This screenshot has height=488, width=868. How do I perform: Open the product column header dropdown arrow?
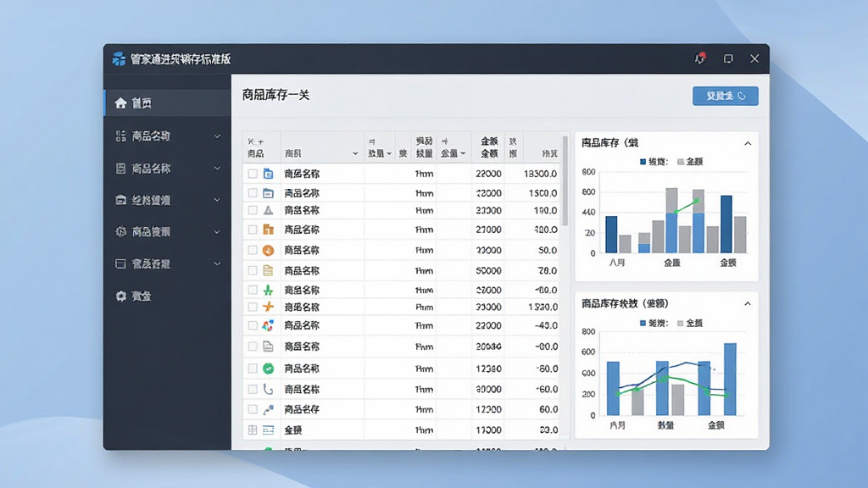(x=355, y=154)
